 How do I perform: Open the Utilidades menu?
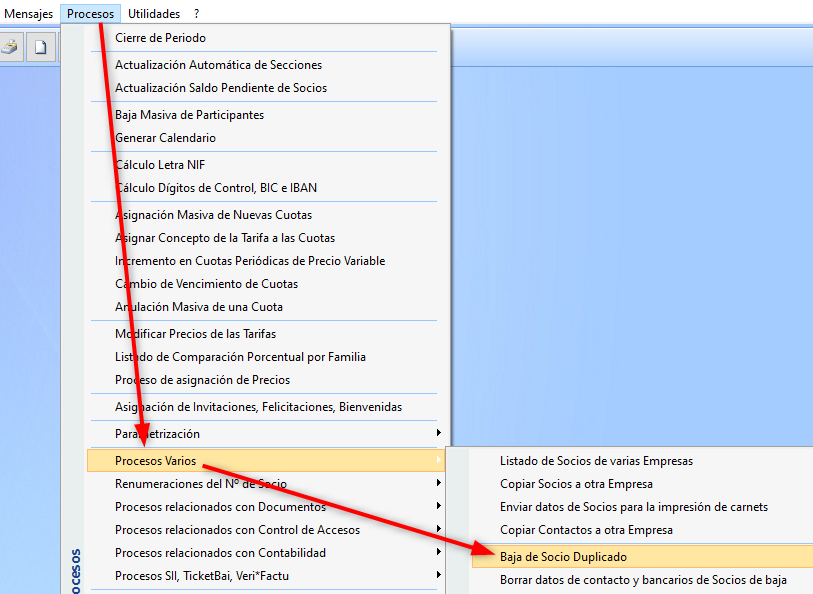pos(153,14)
